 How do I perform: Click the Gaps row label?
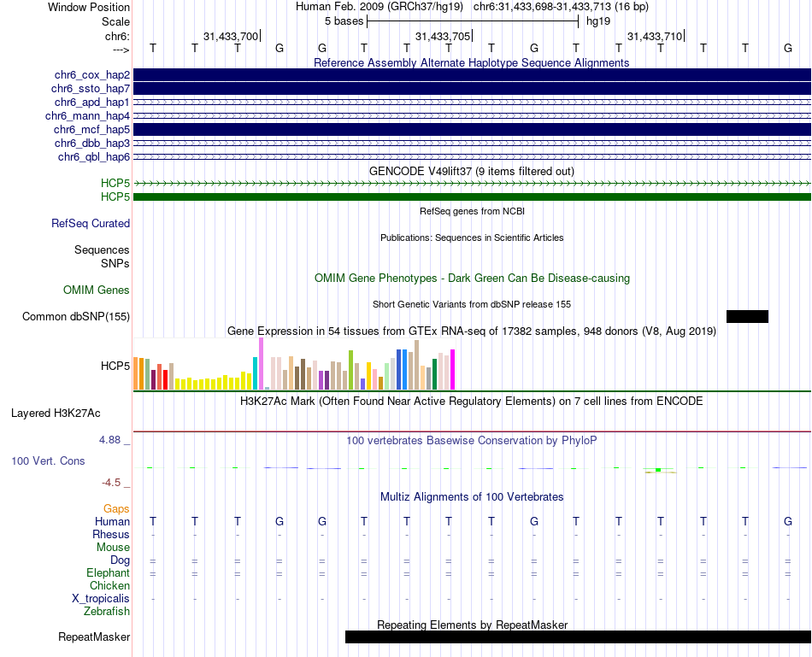(x=116, y=509)
